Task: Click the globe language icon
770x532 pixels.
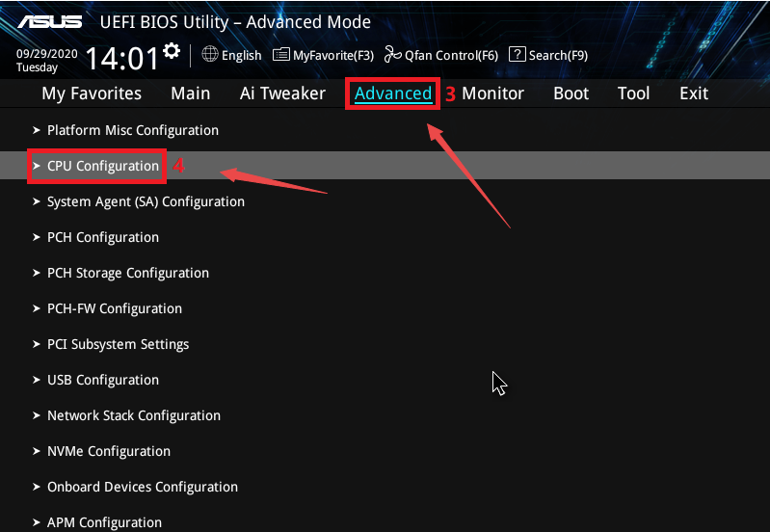Action: (x=210, y=54)
